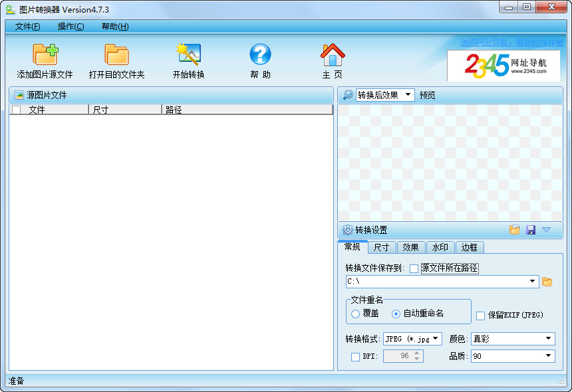Load settings with the open-folder icon in 转换设置
The height and width of the screenshot is (392, 572).
(514, 229)
